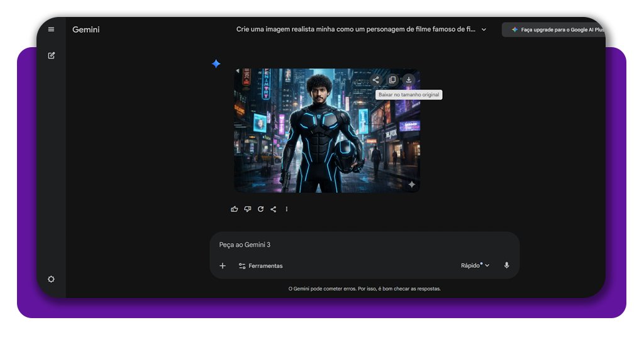Screen dimensions: 644x337
Task: Copy the generated image
Action: [x=392, y=80]
